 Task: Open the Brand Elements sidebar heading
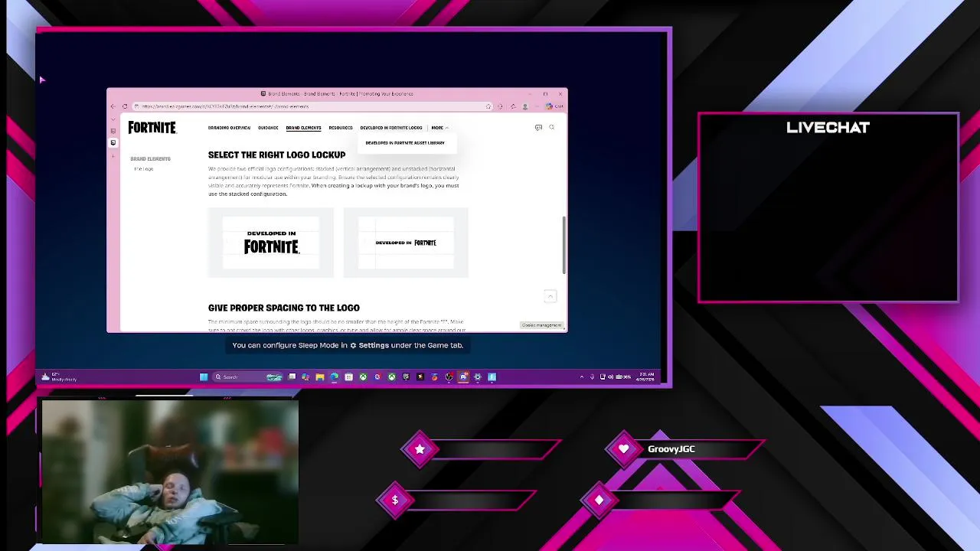click(x=150, y=158)
